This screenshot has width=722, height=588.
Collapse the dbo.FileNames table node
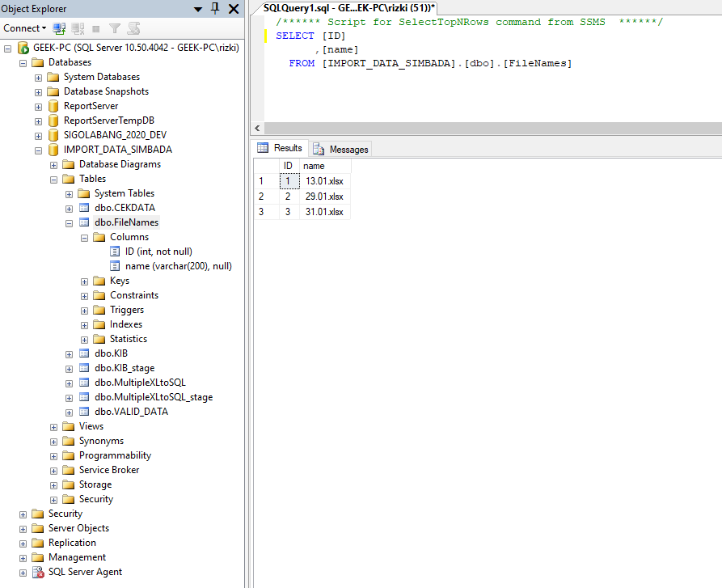click(x=69, y=223)
